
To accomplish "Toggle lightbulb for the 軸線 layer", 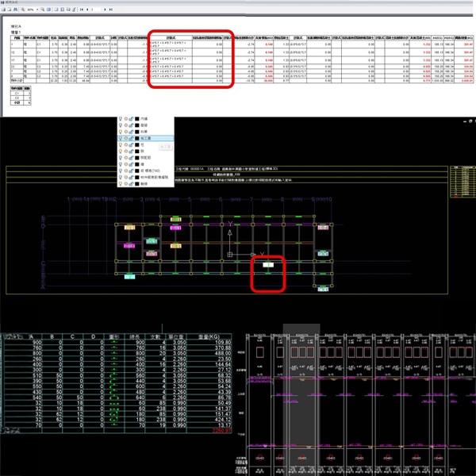I will tap(120, 184).
